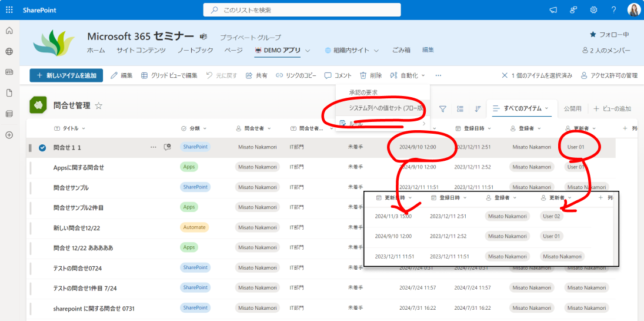Click 編集 in the command bar
Screen dimensions: 644x321
[122, 76]
